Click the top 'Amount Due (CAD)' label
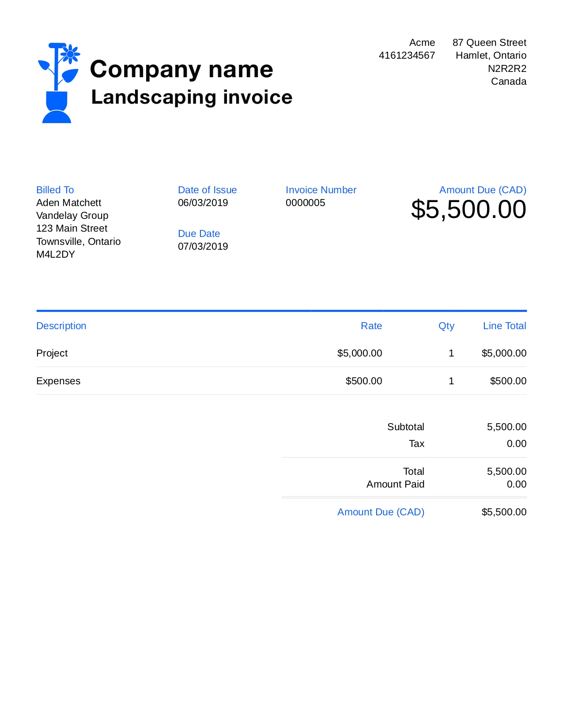The width and height of the screenshot is (563, 728). (x=483, y=190)
